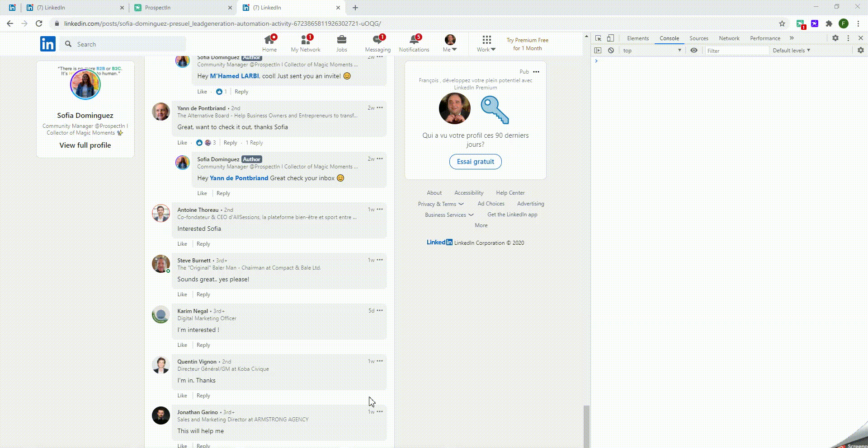Open the purple extension icon in Chrome toolbar
Viewport: 868px width, 448px height.
coord(815,23)
